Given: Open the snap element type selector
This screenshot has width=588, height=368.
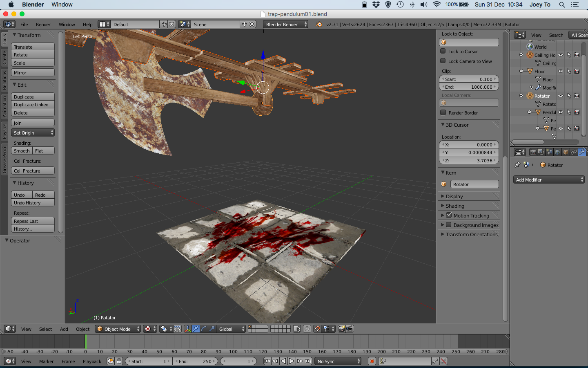Looking at the screenshot, I should click(328, 329).
